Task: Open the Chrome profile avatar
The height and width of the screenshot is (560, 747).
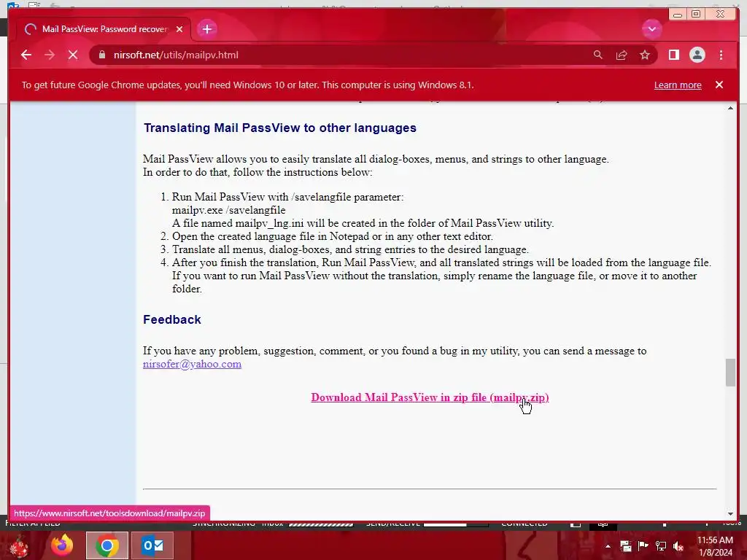Action: [x=697, y=55]
